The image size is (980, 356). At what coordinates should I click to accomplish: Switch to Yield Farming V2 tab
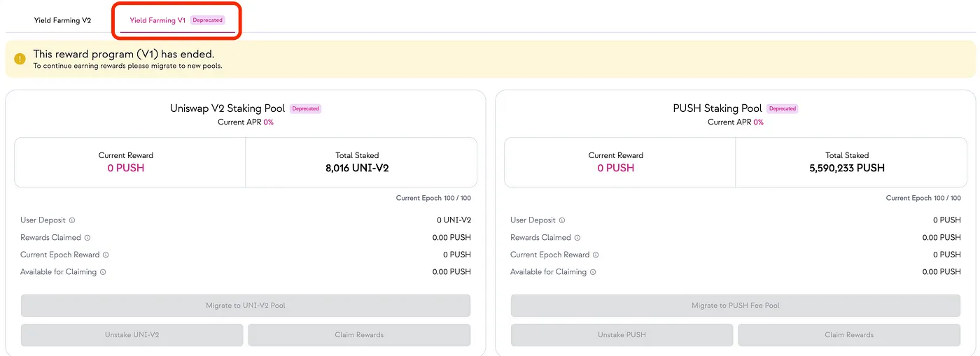point(62,20)
